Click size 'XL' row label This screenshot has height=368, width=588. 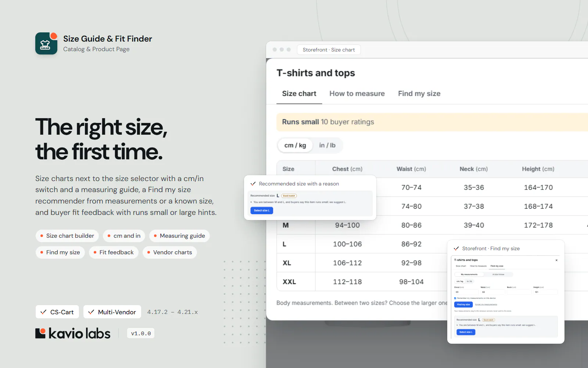tap(287, 263)
